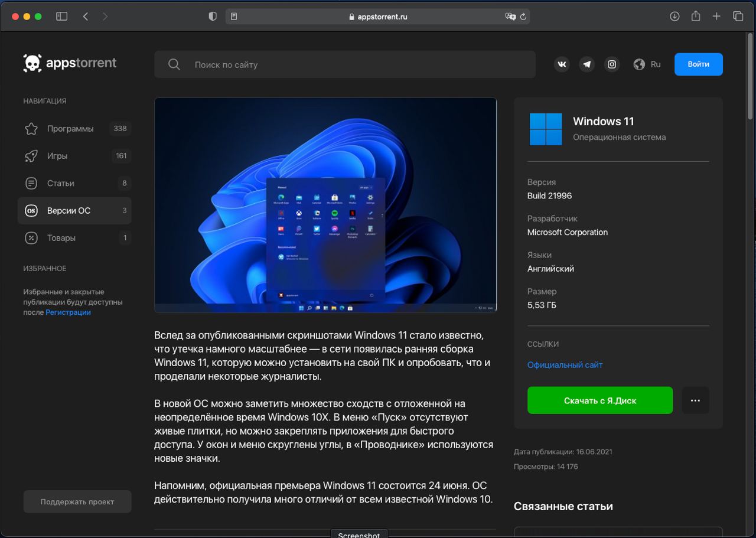This screenshot has height=538, width=756.
Task: Click the Скачать с Я.Диск button
Action: 600,400
